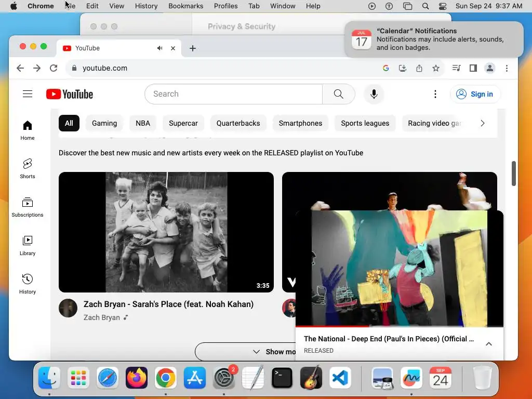Open Shorts from the sidebar
Viewport: 532px width, 399px height.
click(x=28, y=169)
